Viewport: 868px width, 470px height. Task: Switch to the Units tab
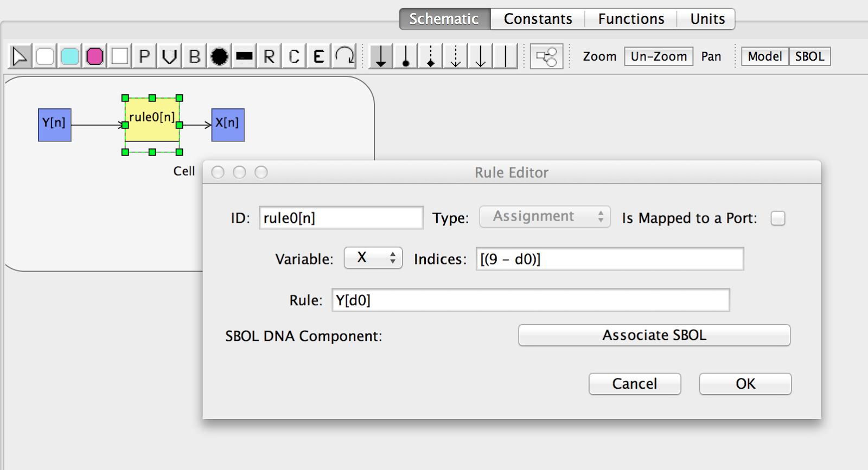point(707,19)
